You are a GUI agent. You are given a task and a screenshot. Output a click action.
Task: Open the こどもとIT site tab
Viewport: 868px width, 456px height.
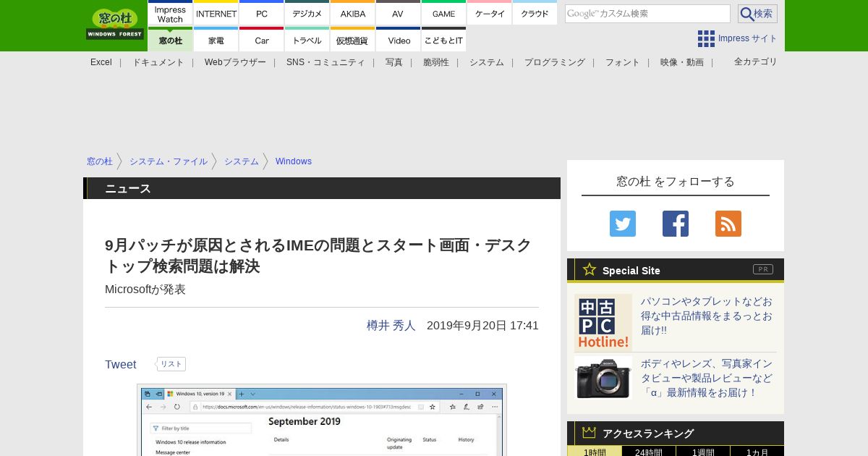(443, 40)
